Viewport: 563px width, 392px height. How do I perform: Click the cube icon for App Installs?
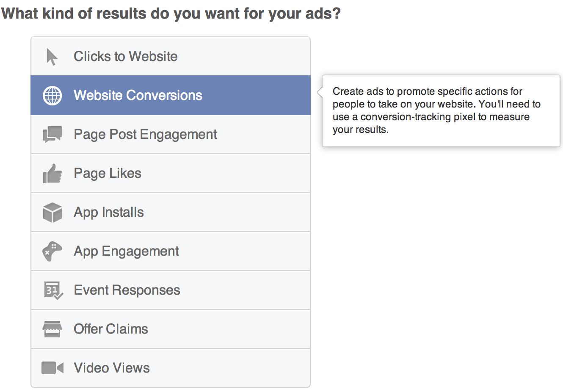52,212
